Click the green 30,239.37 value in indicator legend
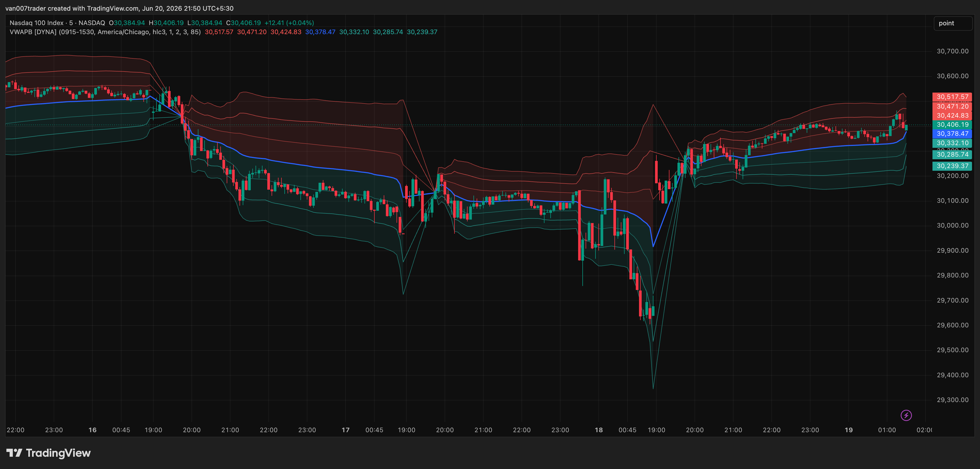 pos(422,32)
